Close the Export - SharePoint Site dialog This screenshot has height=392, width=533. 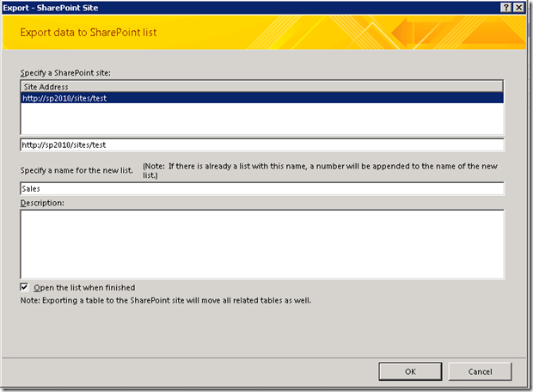coord(518,8)
